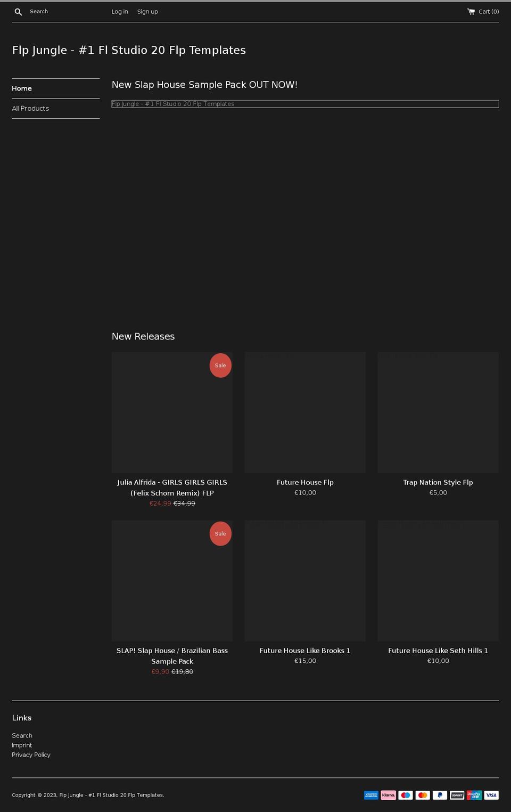The height and width of the screenshot is (812, 511).
Task: Click the search magnifier icon
Action: pyautogui.click(x=18, y=12)
